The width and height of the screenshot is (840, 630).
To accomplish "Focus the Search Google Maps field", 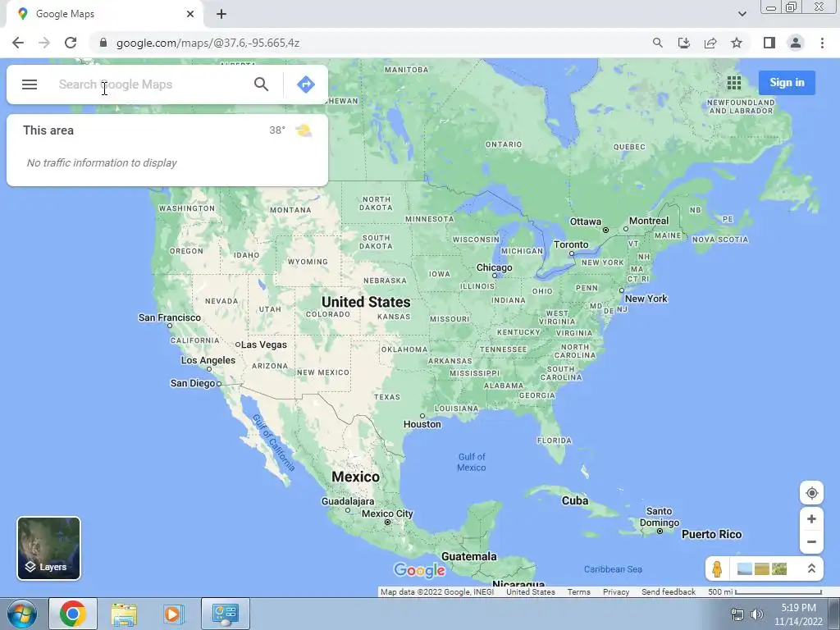I will point(153,84).
